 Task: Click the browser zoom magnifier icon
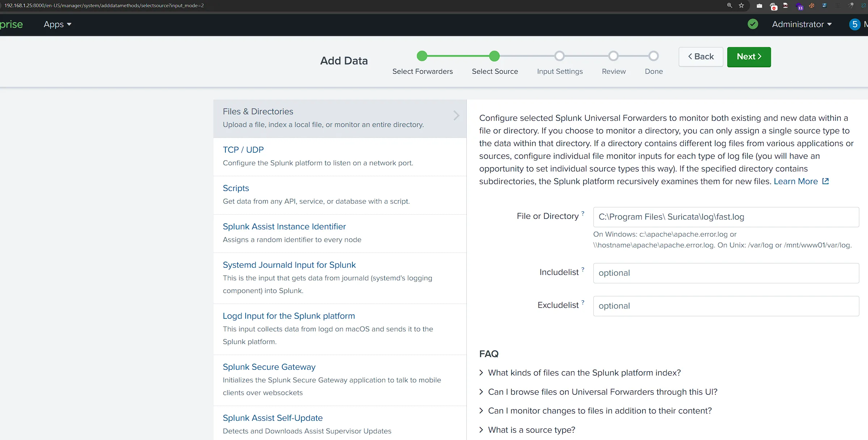pos(729,5)
